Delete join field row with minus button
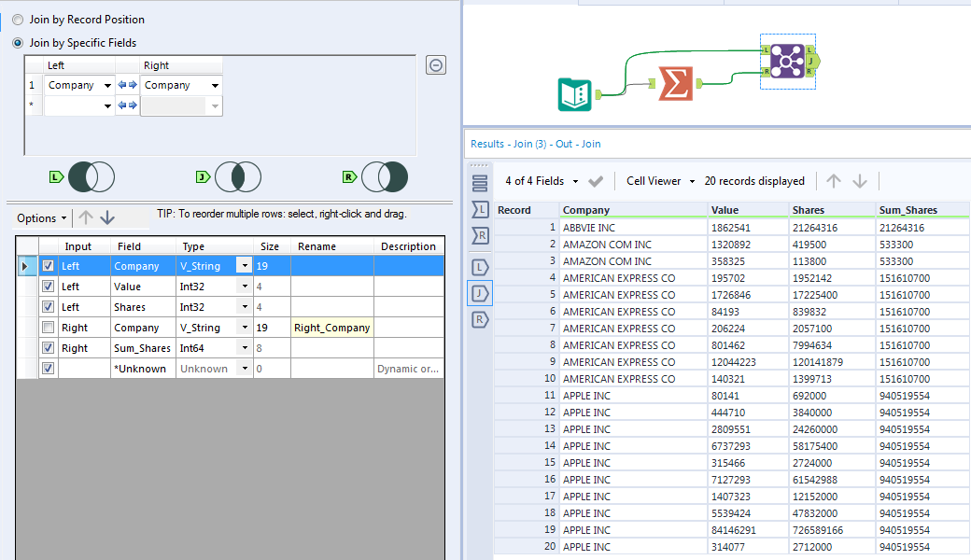This screenshot has width=971, height=560. coord(435,64)
